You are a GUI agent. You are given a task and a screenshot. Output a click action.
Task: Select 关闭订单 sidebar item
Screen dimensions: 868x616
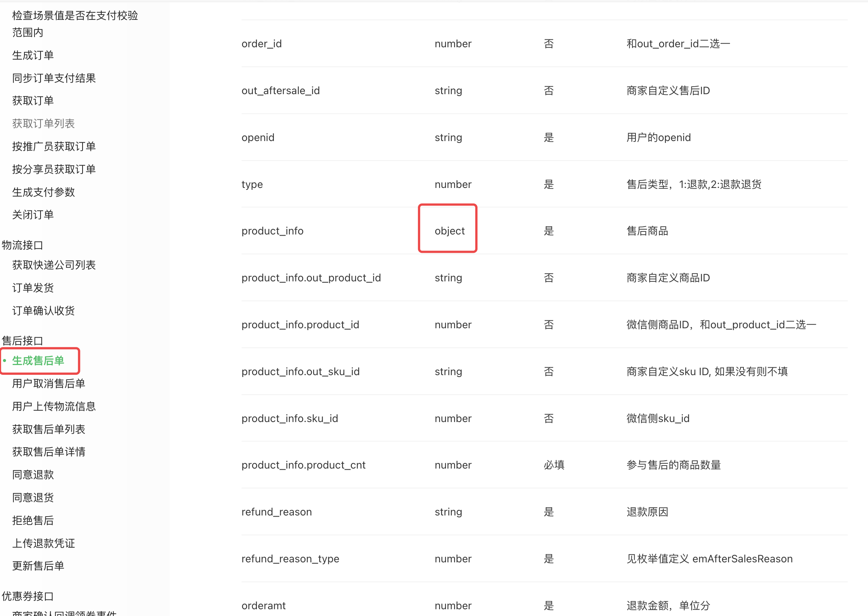[x=33, y=215]
